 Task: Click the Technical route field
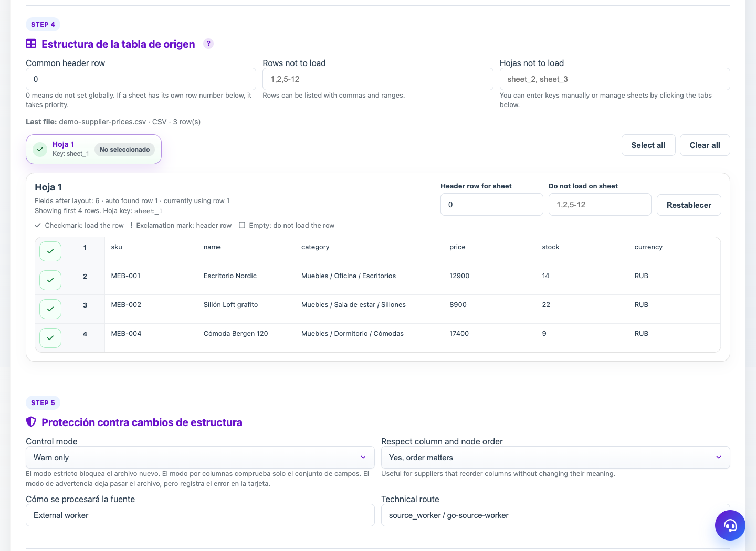point(555,515)
